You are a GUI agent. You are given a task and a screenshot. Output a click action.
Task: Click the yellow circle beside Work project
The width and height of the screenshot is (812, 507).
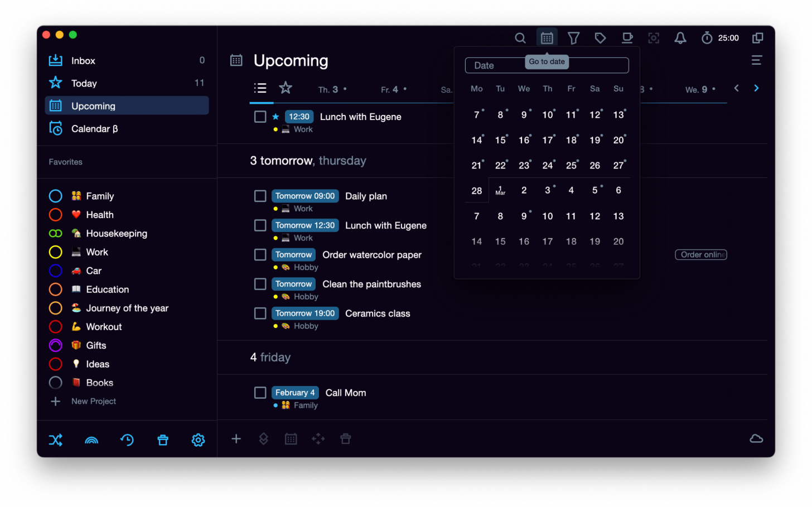coord(55,252)
